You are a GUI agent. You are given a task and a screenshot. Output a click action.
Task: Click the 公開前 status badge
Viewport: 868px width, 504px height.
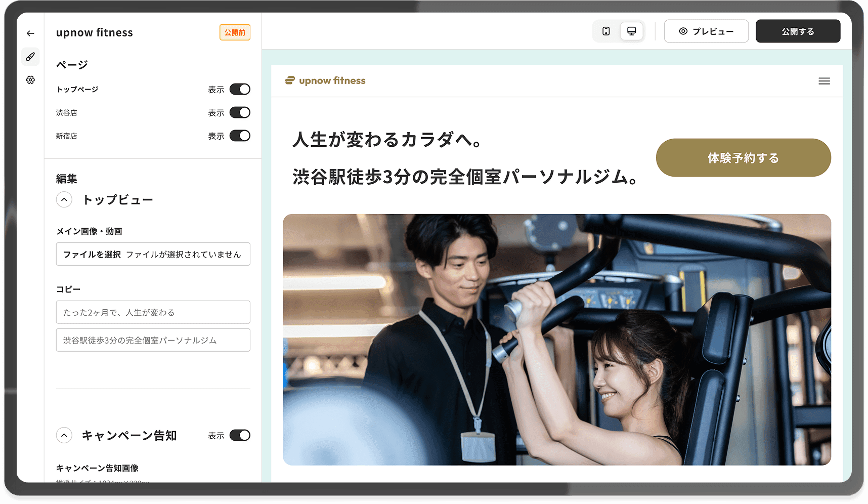[235, 32]
